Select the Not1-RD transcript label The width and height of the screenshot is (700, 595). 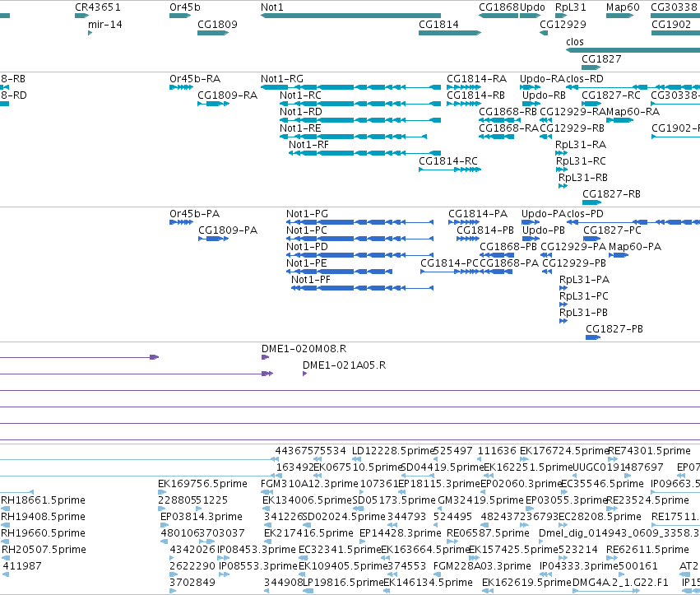click(x=301, y=112)
